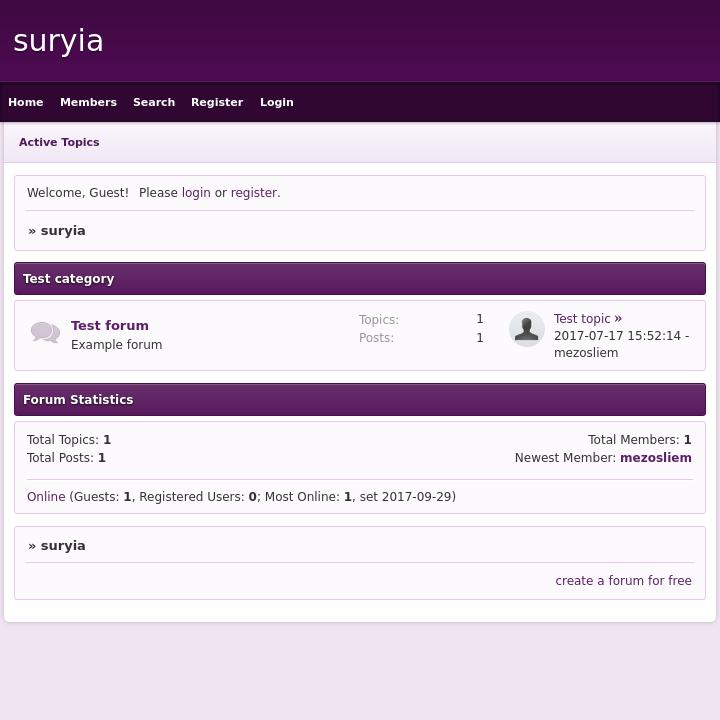Select Login in the navigation bar
This screenshot has height=720, width=720.
coord(277,102)
